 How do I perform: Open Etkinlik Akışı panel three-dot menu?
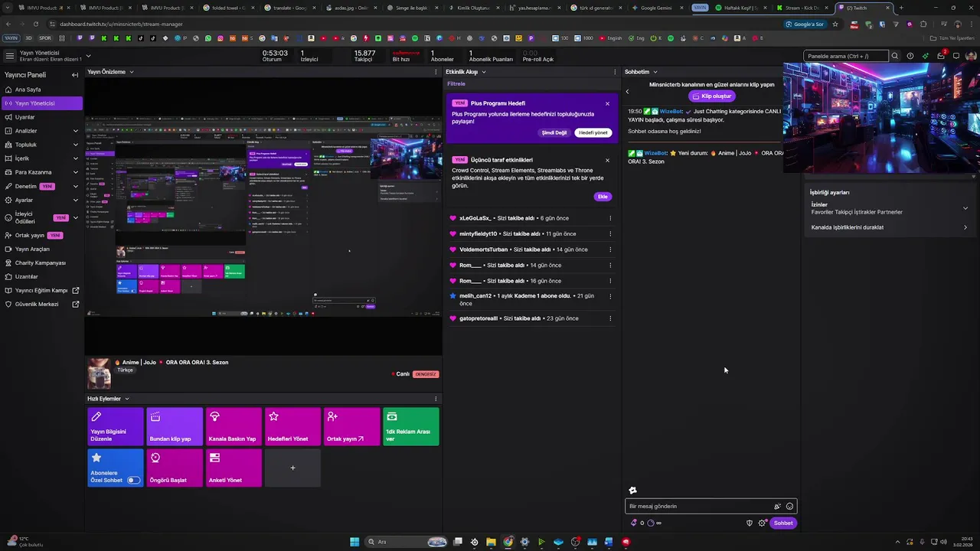(615, 72)
